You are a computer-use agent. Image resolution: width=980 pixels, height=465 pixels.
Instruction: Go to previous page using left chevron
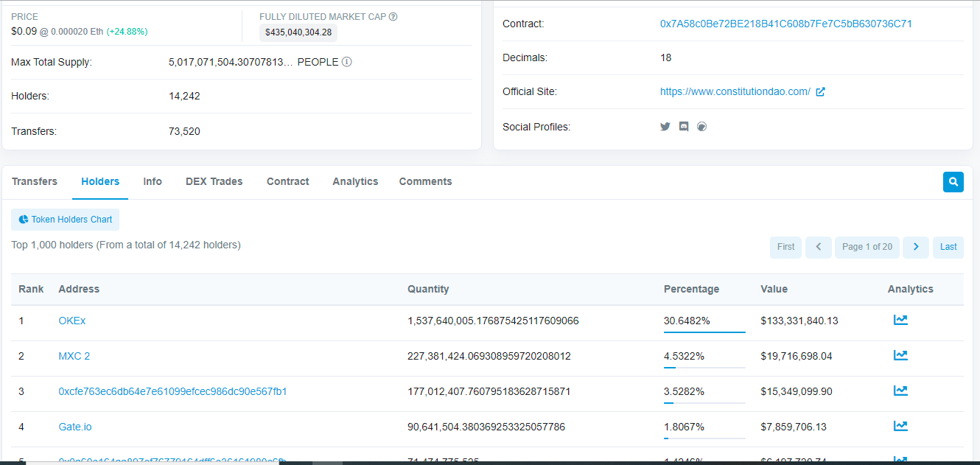(818, 247)
